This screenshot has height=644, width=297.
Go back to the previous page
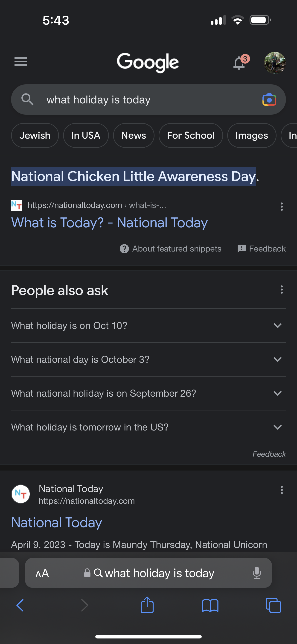click(x=20, y=606)
